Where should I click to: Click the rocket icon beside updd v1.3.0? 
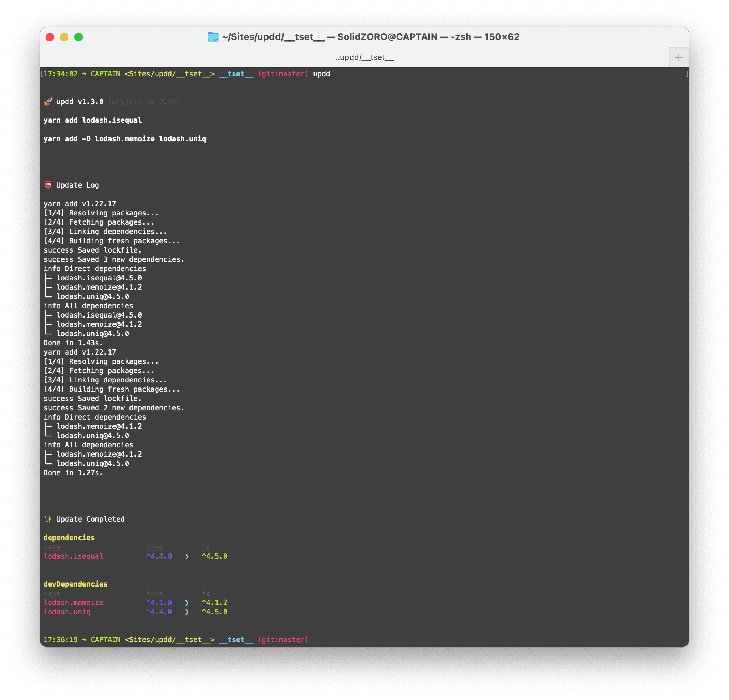click(48, 102)
